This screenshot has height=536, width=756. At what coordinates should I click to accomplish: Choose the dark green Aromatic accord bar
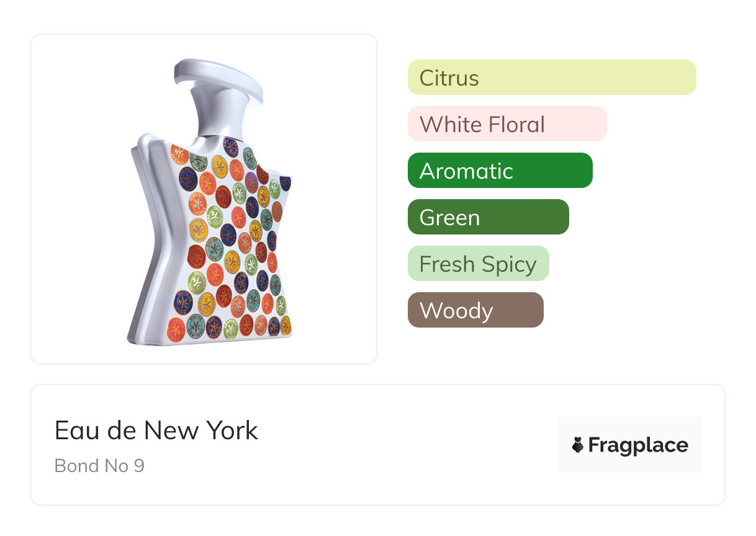500,171
